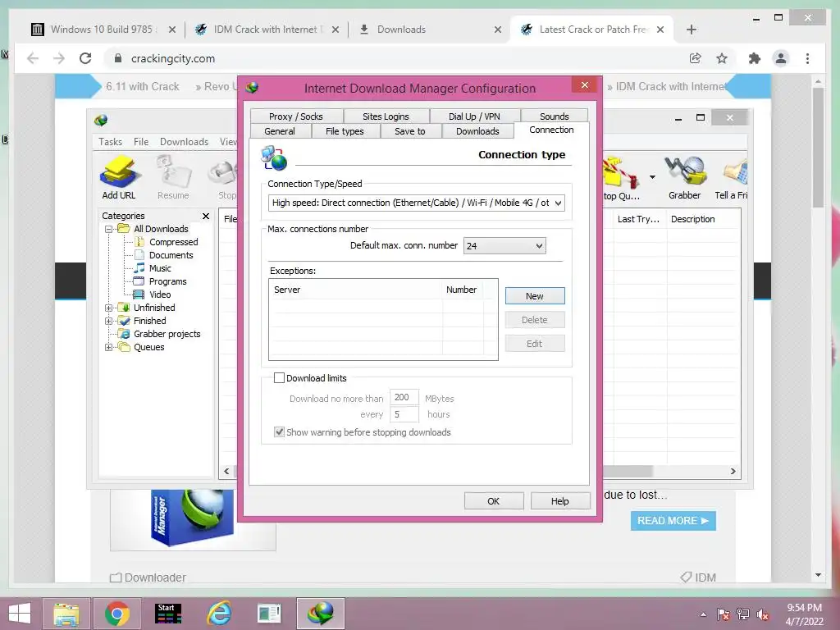Open the Chrome three-dot menu
840x630 pixels.
(807, 58)
